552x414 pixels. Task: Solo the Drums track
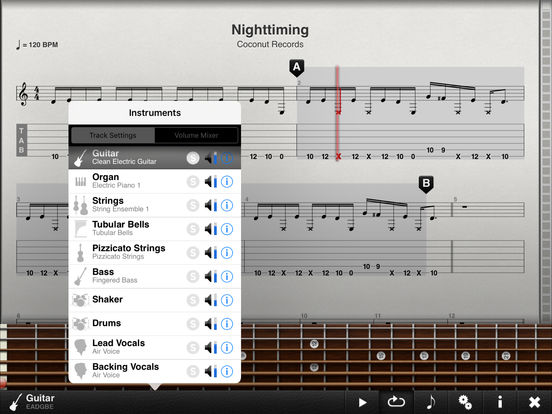[x=193, y=324]
